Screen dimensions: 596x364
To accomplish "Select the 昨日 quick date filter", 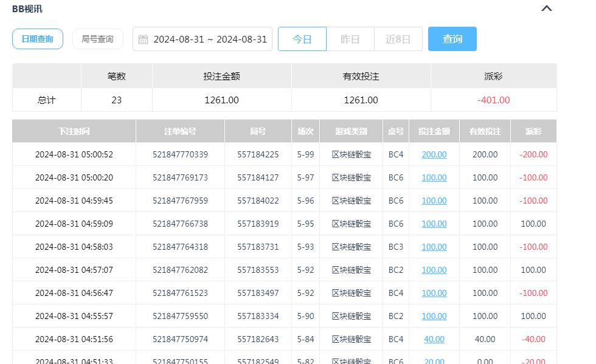I will pos(350,38).
